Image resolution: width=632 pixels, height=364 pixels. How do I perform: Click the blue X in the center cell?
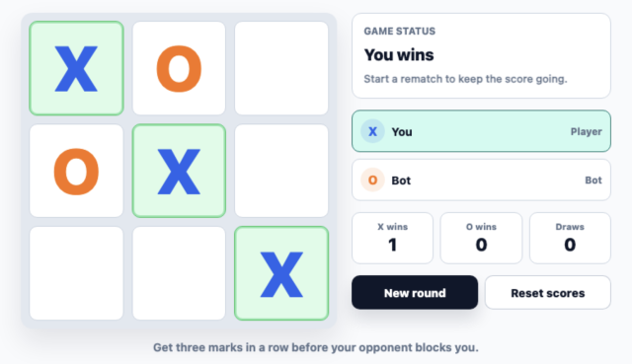click(x=179, y=172)
